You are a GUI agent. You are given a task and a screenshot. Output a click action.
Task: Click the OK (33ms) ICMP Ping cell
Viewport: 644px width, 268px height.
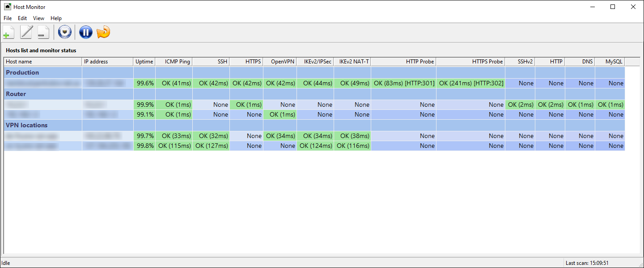(x=174, y=136)
